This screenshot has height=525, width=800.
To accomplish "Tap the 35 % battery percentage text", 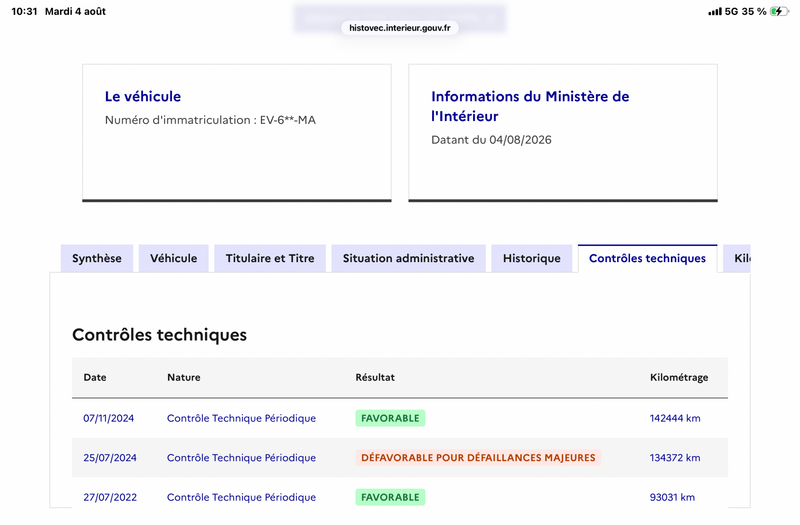I will (x=754, y=11).
